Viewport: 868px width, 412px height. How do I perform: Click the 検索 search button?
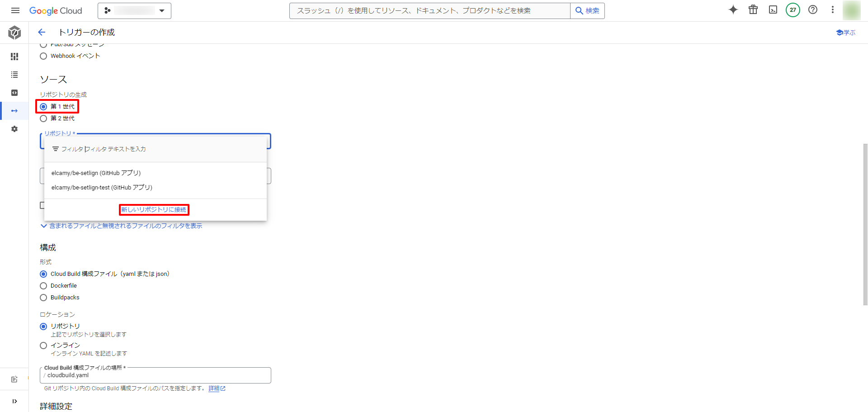[x=587, y=10]
